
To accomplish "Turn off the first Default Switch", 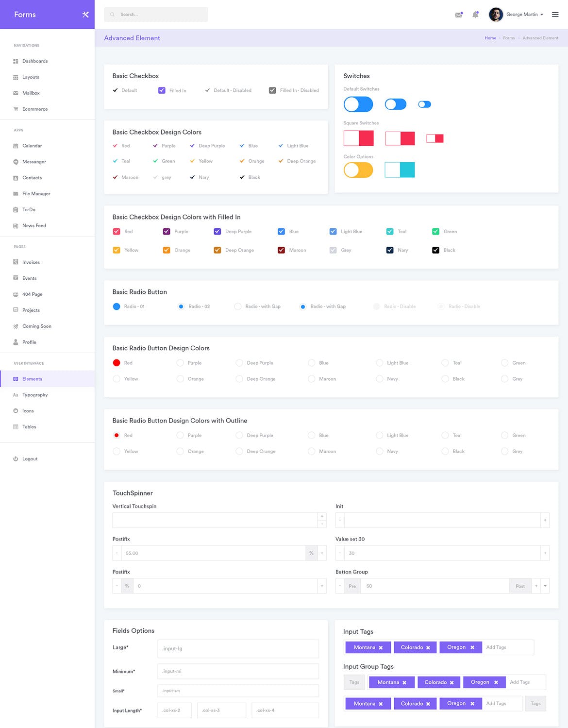I will click(x=358, y=104).
